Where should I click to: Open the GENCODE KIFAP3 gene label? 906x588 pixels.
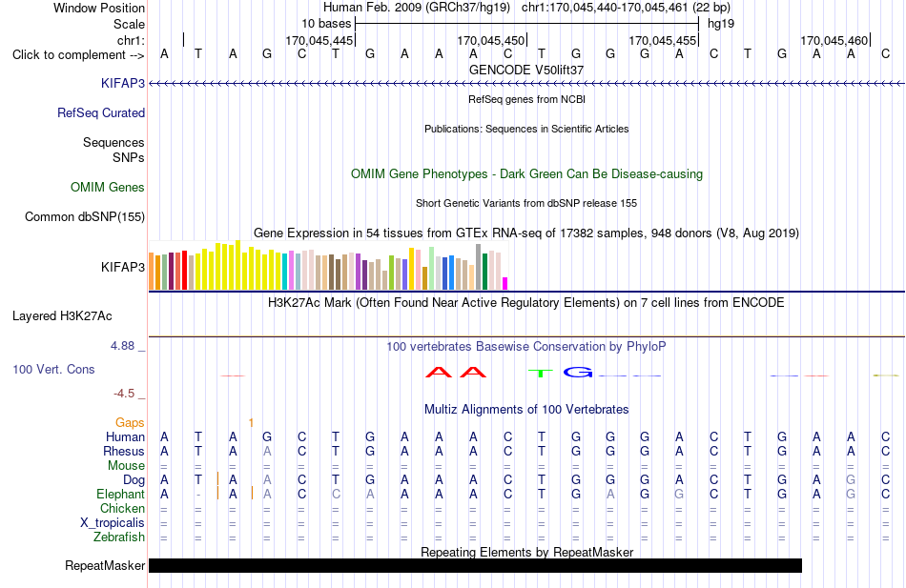(122, 83)
